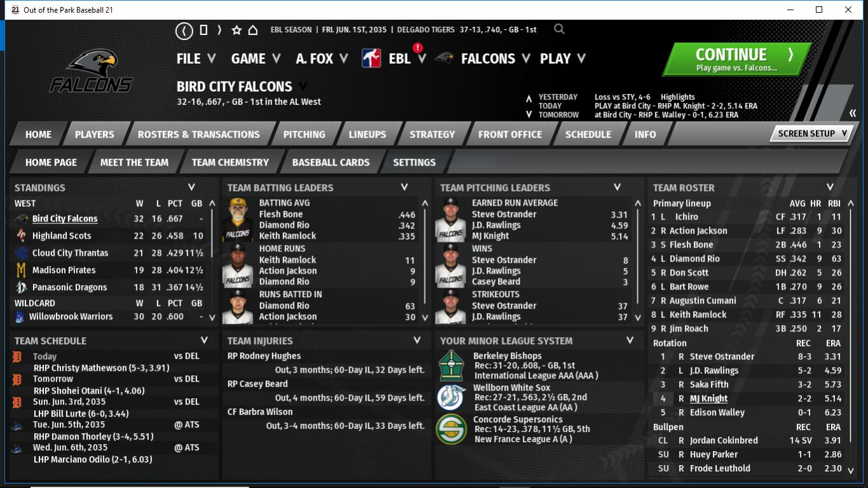This screenshot has height=488, width=868.
Task: Click the Concorde Supersonics logo
Action: tap(451, 429)
